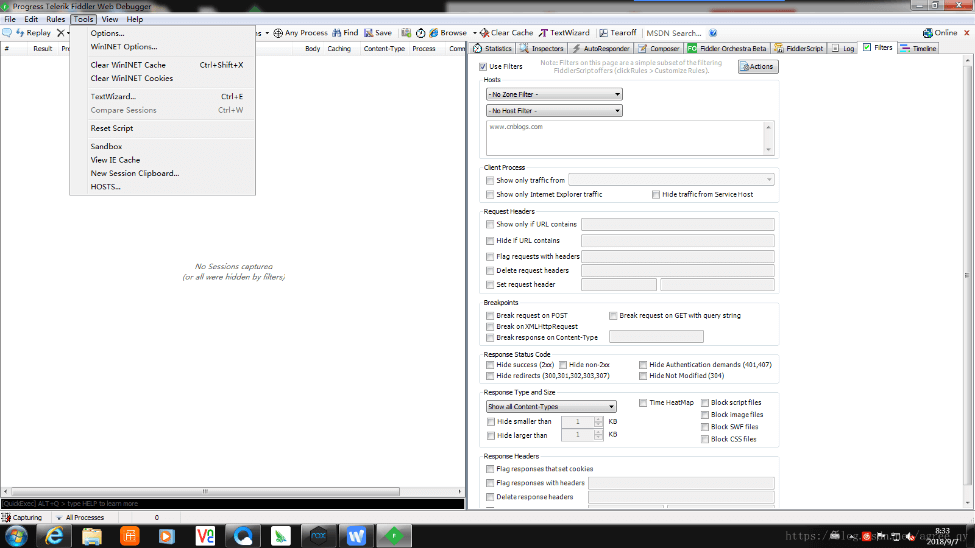Viewport: 975px width, 548px height.
Task: Open the No Host Filter dropdown
Action: (554, 111)
